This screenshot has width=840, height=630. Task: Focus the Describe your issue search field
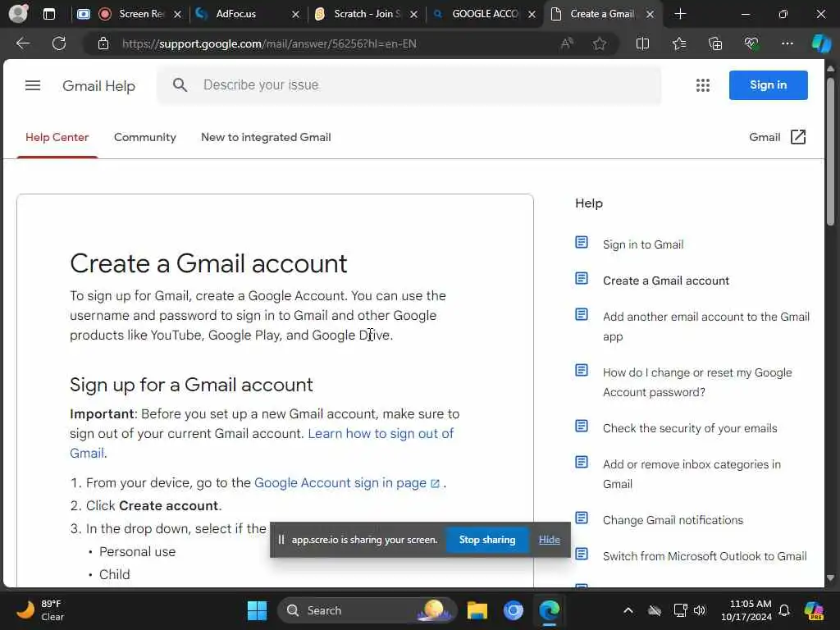point(409,84)
